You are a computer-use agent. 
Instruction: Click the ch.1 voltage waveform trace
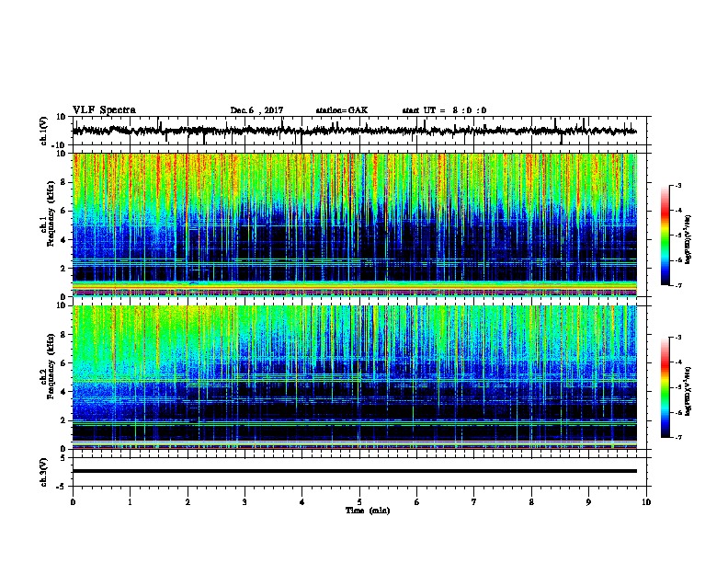pos(354,131)
